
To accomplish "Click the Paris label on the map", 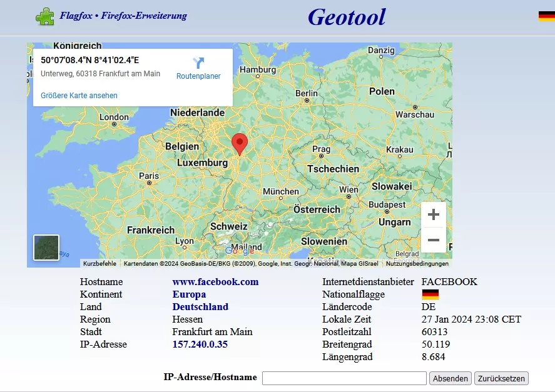I will pos(149,176).
